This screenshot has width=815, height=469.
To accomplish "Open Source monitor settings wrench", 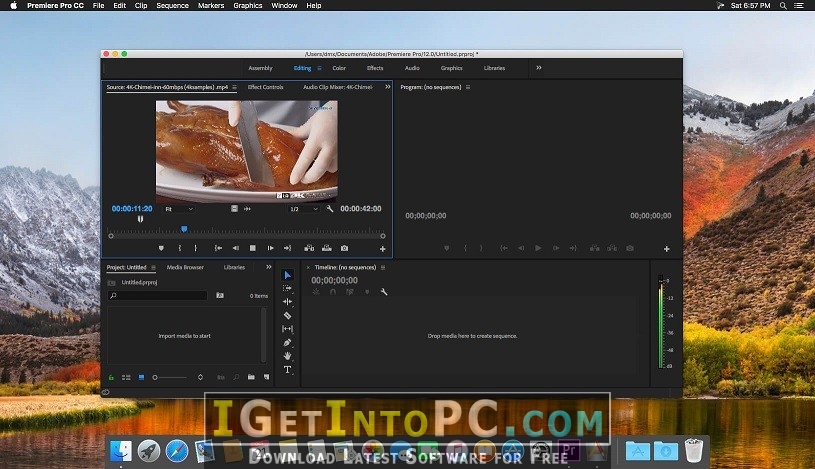I will (330, 209).
